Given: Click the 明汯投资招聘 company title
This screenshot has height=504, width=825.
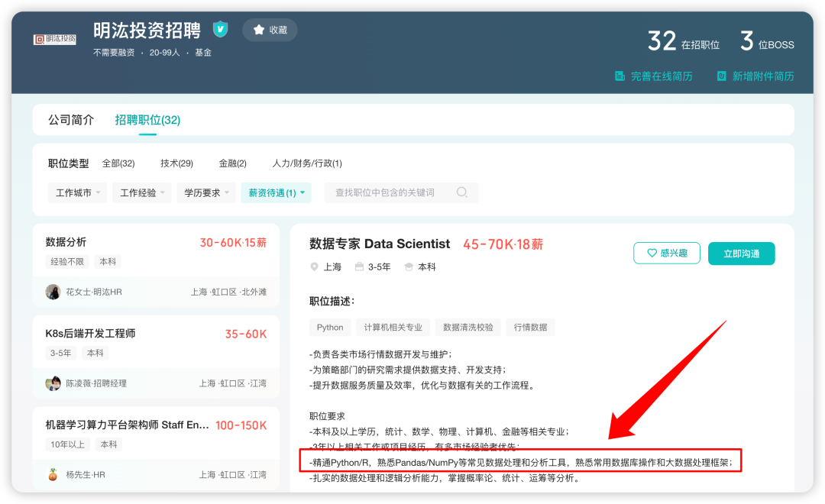Looking at the screenshot, I should 147,30.
